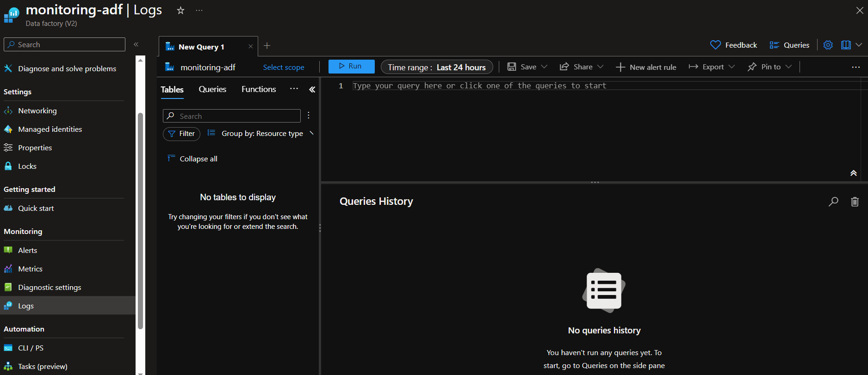The height and width of the screenshot is (375, 868).
Task: Expand the Share dropdown arrow
Action: click(x=600, y=67)
